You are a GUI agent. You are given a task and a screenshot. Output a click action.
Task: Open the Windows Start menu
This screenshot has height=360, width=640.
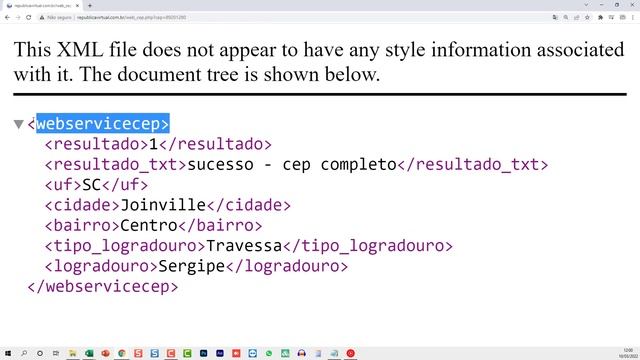point(8,353)
